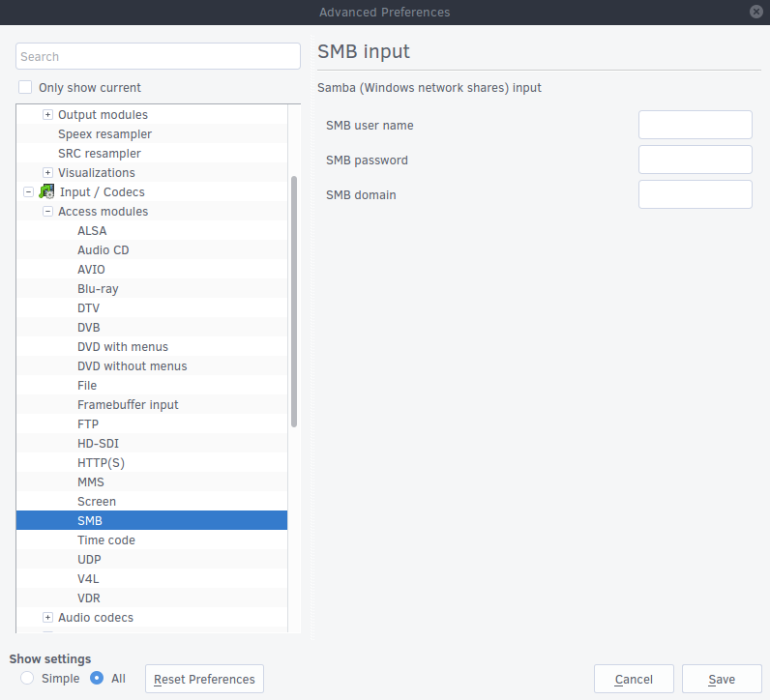The width and height of the screenshot is (770, 700).
Task: Select the UDP tree item
Action: pos(89,559)
